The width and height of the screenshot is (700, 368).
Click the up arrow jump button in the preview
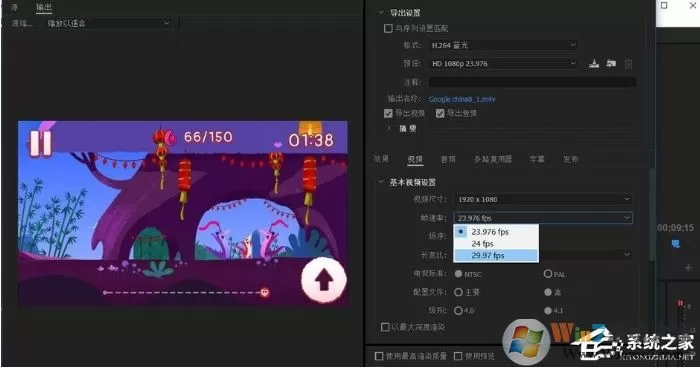[324, 280]
